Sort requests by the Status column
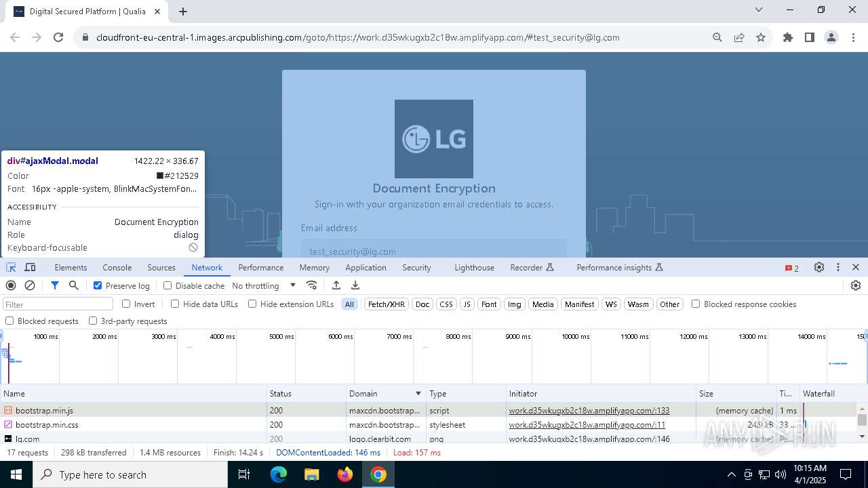 point(307,393)
